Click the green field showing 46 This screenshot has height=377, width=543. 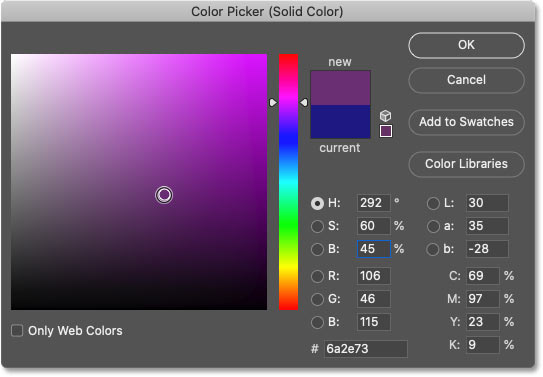374,299
